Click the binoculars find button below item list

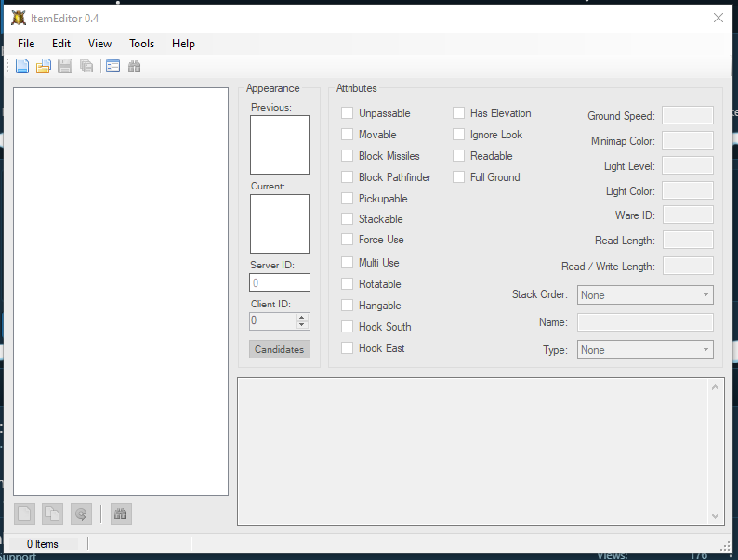(121, 514)
